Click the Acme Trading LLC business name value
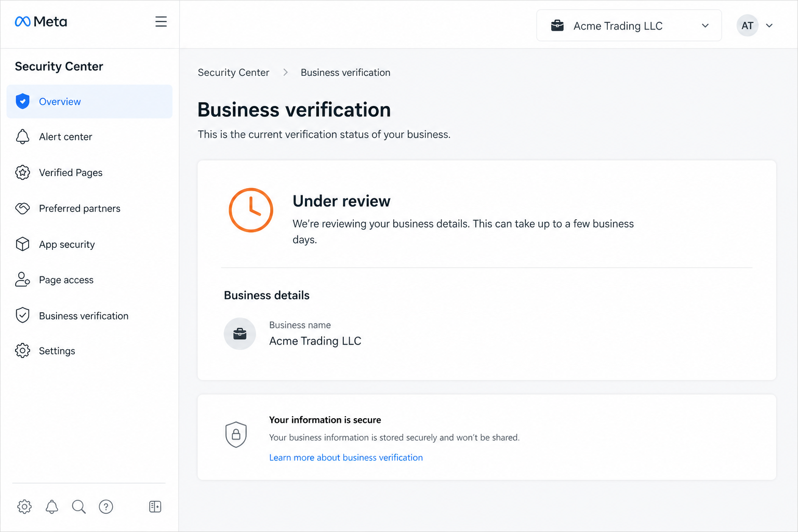Screen dimensions: 798x532 (x=315, y=341)
